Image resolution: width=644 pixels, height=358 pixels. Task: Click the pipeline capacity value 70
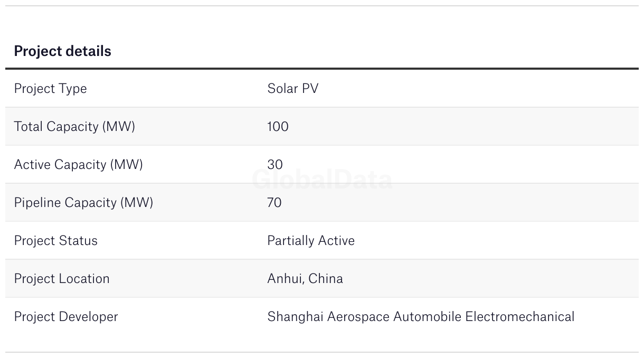click(274, 203)
